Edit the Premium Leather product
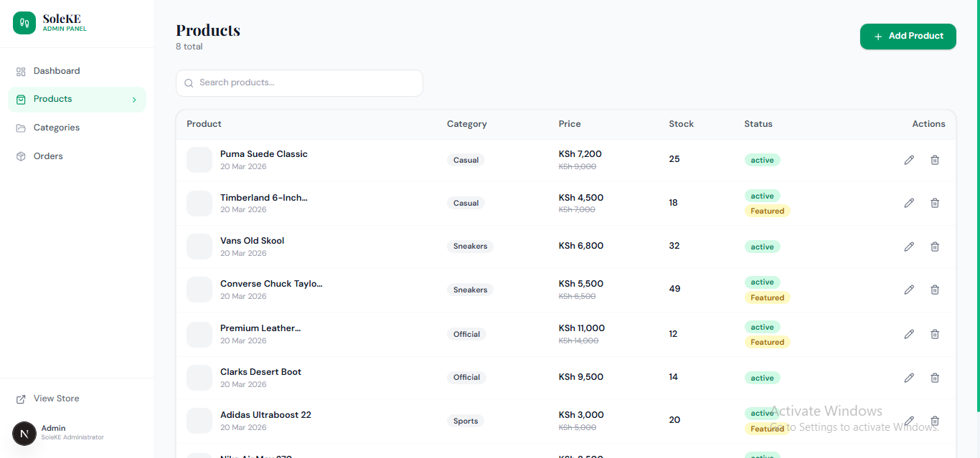The height and width of the screenshot is (458, 980). coord(909,334)
